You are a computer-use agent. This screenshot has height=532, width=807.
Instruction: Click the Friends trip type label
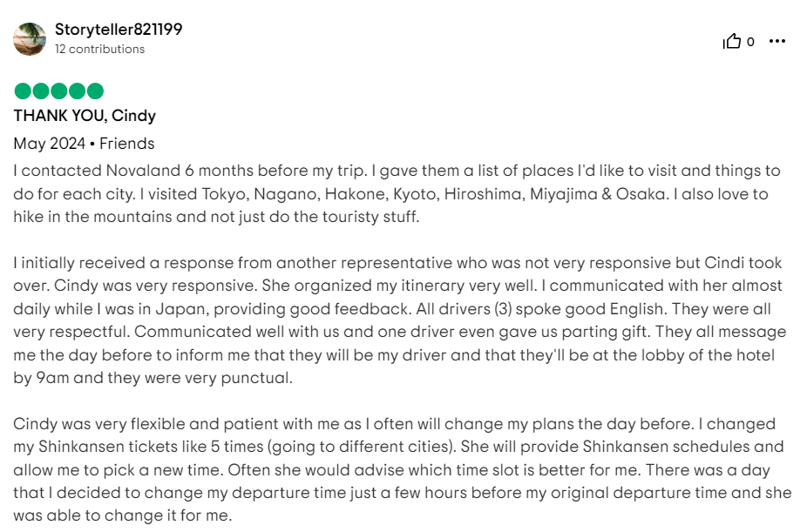click(126, 144)
